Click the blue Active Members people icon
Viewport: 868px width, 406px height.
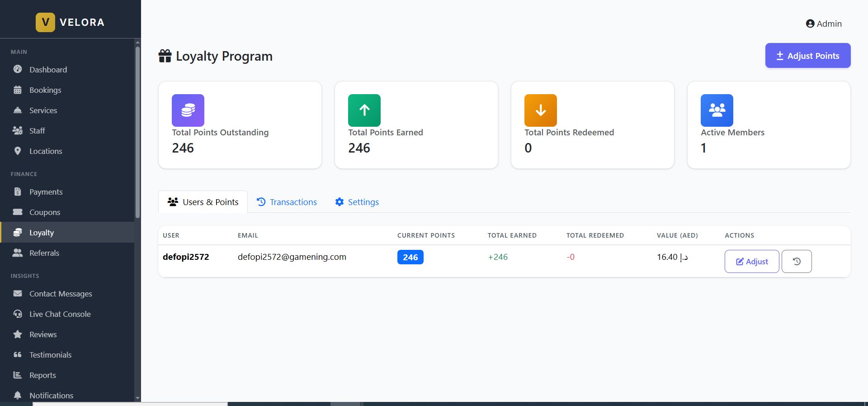tap(717, 110)
